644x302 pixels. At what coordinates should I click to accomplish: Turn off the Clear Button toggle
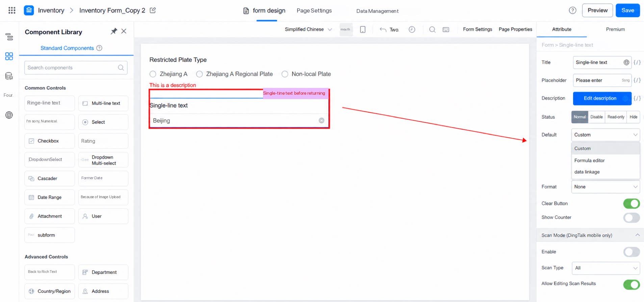(632, 204)
